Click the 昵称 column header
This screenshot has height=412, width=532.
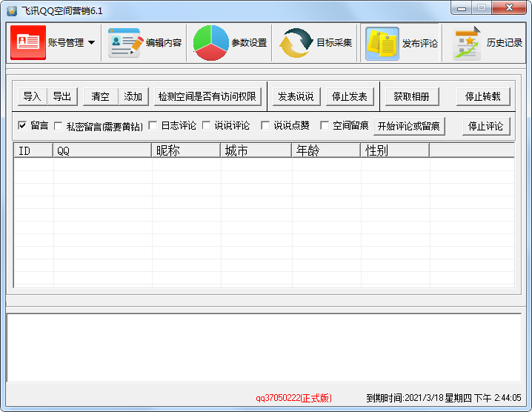click(x=186, y=150)
